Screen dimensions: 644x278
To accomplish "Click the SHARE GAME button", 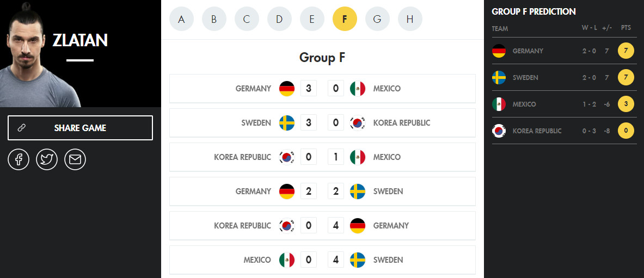I will (x=80, y=128).
